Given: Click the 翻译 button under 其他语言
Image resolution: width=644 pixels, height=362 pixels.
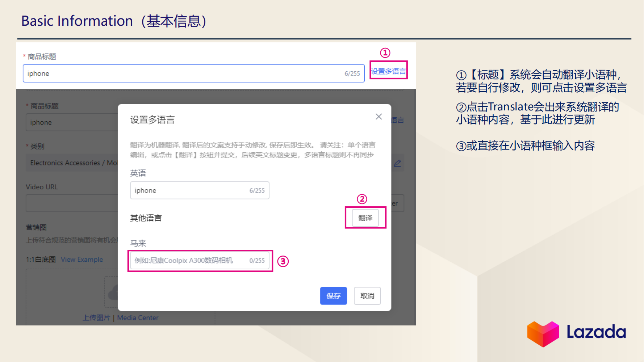Looking at the screenshot, I should coord(365,218).
